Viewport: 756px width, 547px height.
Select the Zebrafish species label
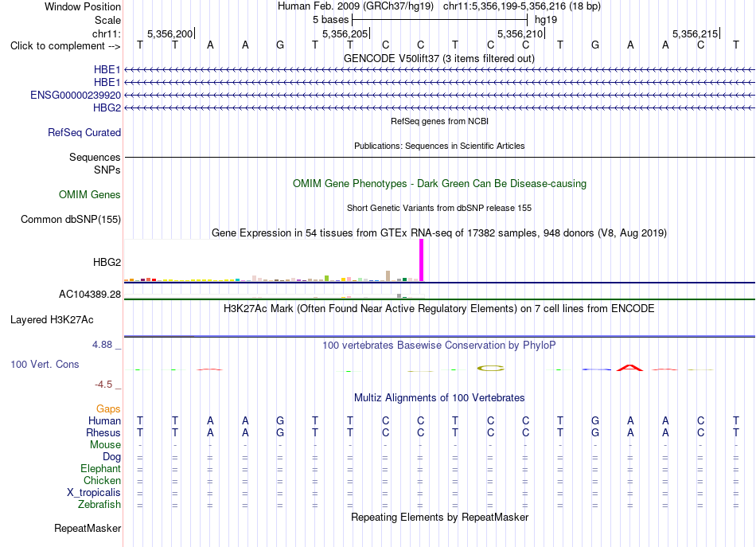[x=99, y=504]
